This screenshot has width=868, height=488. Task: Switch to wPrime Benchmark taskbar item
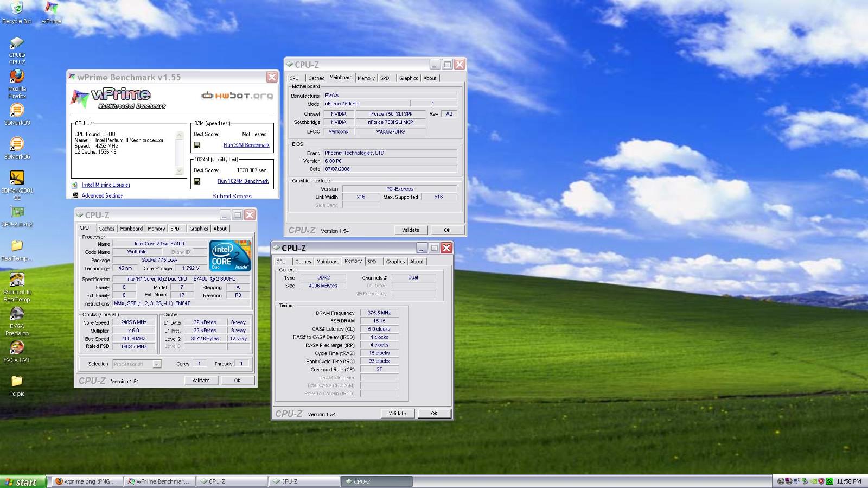pos(159,481)
